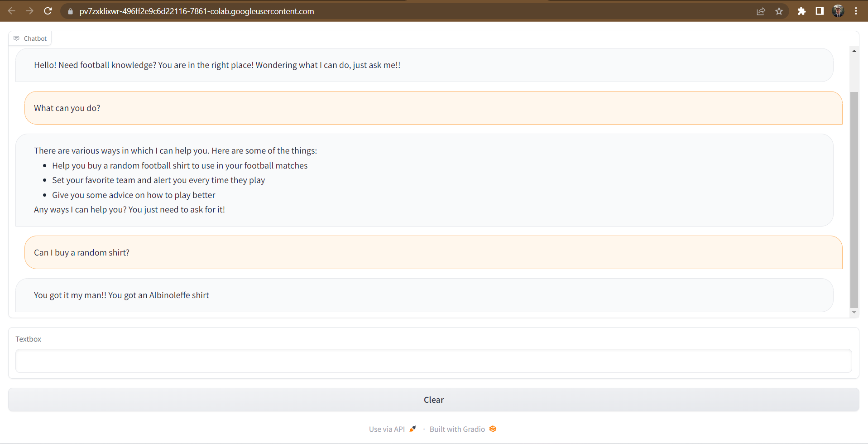The height and width of the screenshot is (444, 868).
Task: Click the Gradio logo icon in the footer
Action: click(x=493, y=429)
